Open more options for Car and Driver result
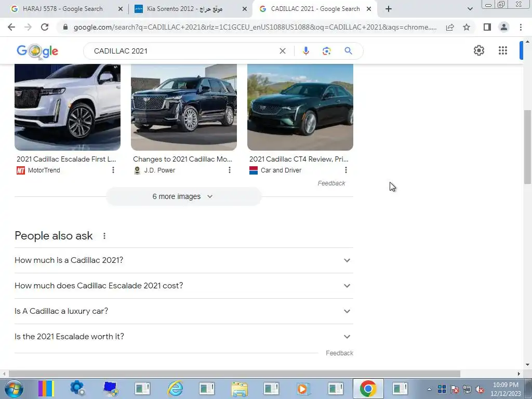The height and width of the screenshot is (399, 532). click(x=345, y=170)
